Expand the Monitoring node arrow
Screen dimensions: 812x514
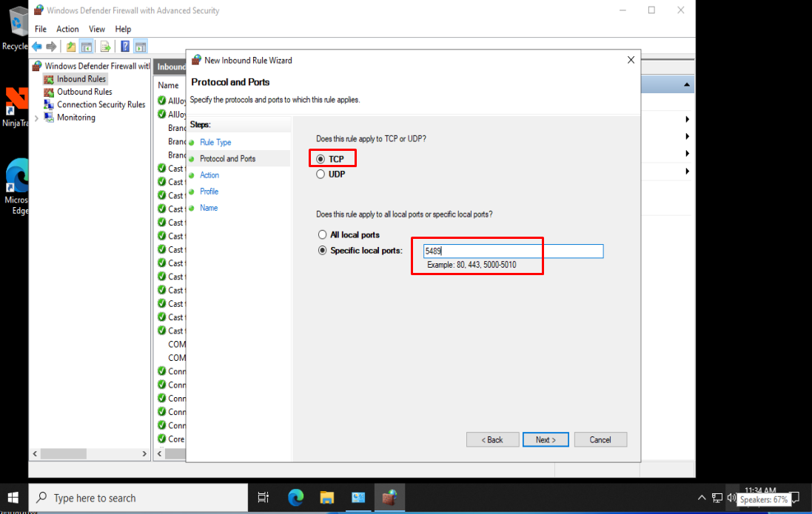[36, 118]
